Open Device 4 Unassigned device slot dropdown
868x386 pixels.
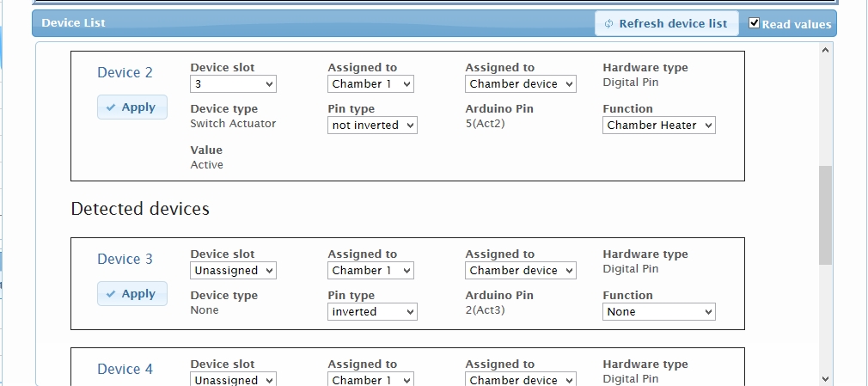[233, 379]
